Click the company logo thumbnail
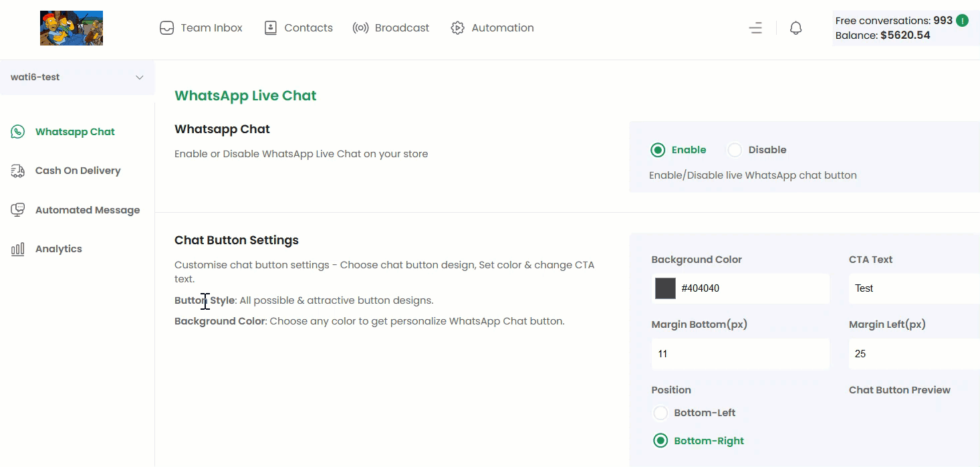This screenshot has height=467, width=980. [x=72, y=28]
